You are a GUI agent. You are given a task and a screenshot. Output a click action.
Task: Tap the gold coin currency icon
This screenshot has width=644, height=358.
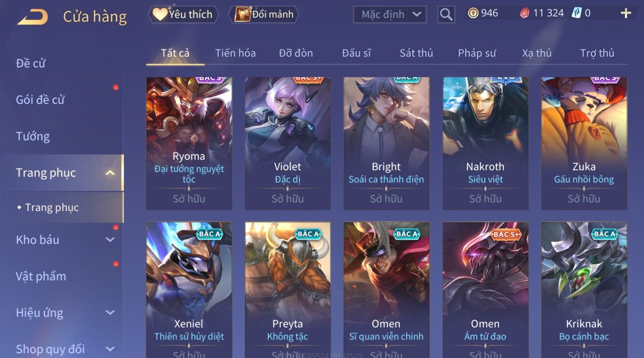[473, 13]
